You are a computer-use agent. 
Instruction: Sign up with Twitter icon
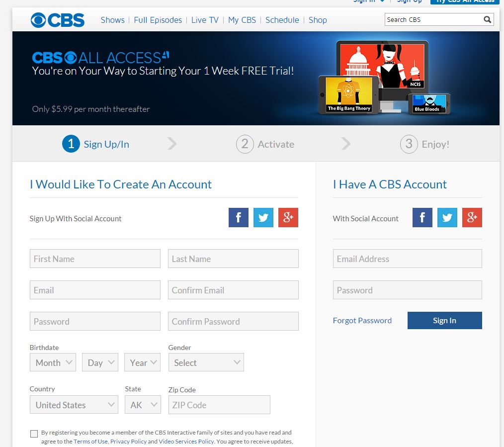263,217
